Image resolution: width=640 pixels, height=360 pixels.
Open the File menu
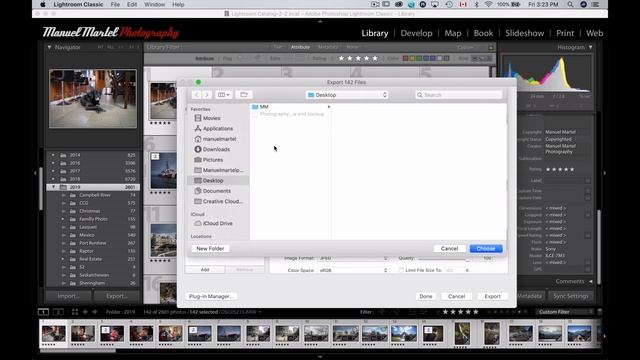pyautogui.click(x=115, y=4)
